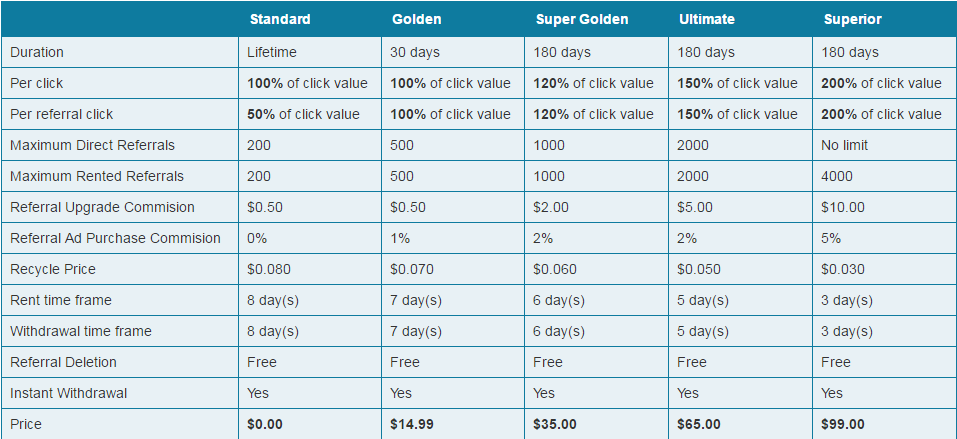The height and width of the screenshot is (439, 957).
Task: Click the Instant Withdrawal row label
Action: pos(68,393)
